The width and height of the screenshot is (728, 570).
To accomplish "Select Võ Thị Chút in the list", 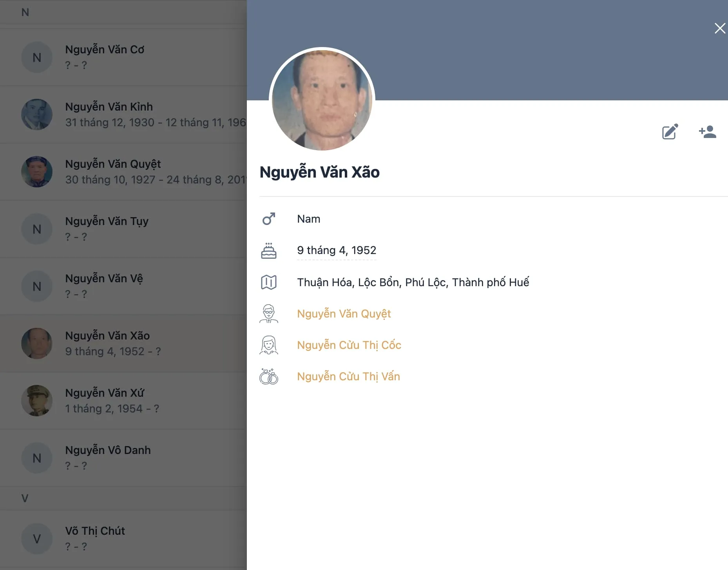I will coord(95,531).
